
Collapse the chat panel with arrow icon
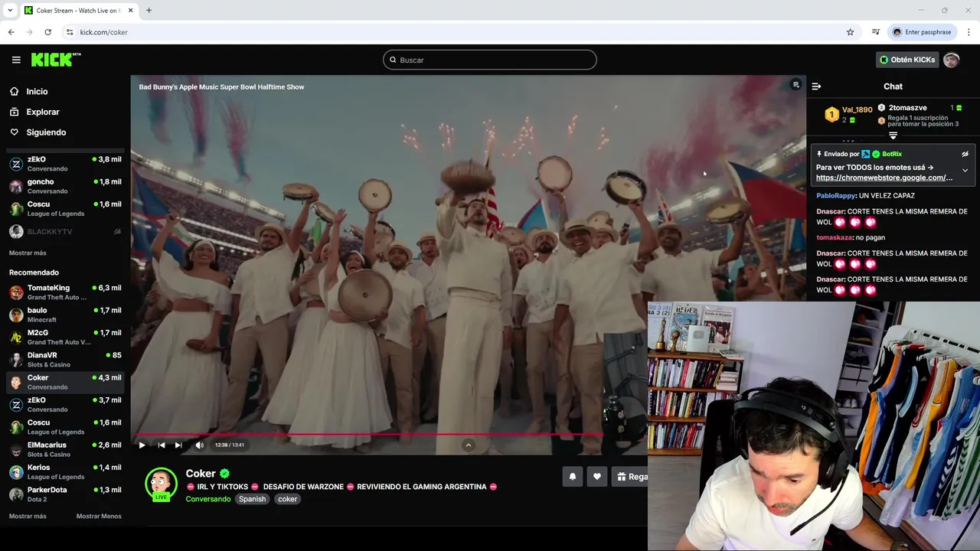tap(816, 86)
